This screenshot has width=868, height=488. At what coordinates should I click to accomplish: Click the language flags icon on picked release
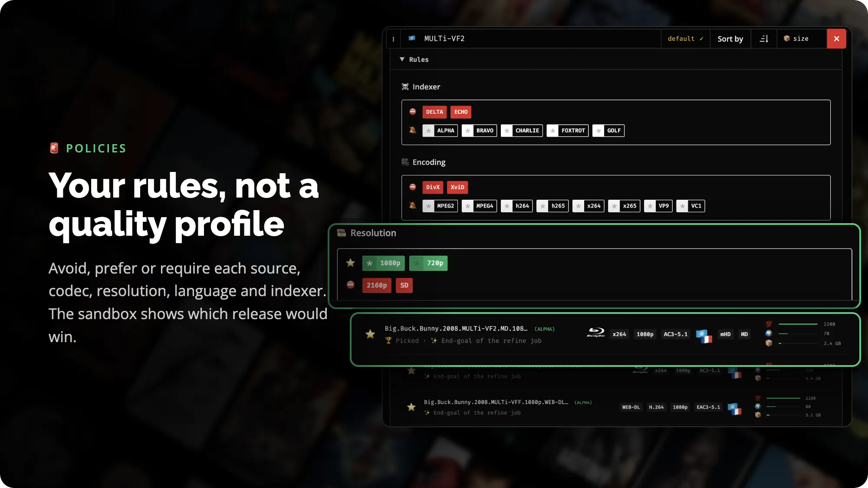point(704,336)
